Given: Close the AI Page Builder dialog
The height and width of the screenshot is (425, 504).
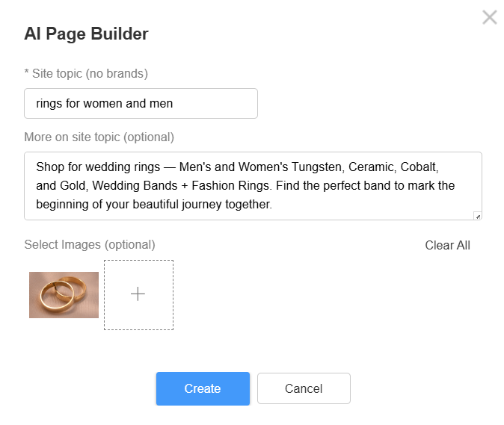Looking at the screenshot, I should (490, 17).
